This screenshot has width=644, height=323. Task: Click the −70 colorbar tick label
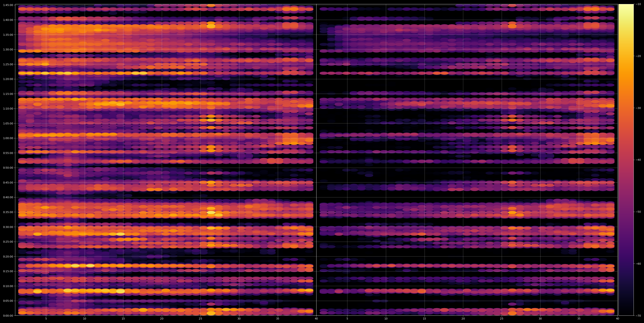638,316
